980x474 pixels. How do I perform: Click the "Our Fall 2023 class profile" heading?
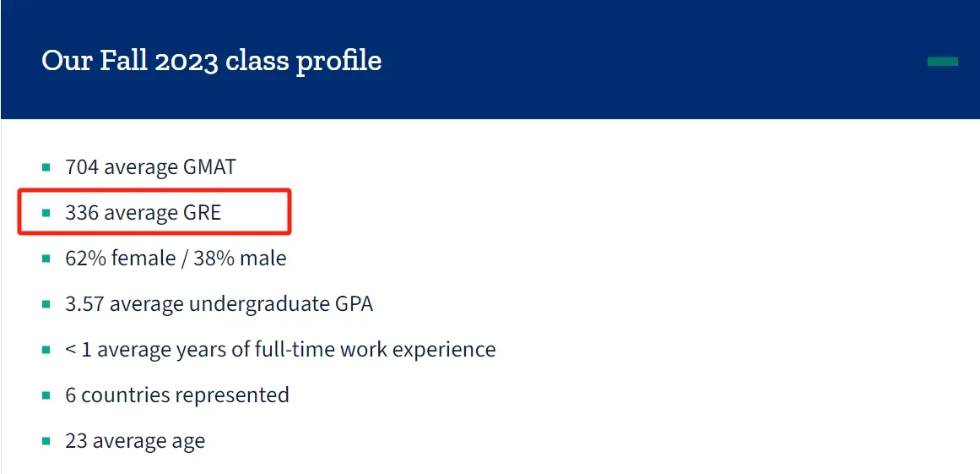211,61
